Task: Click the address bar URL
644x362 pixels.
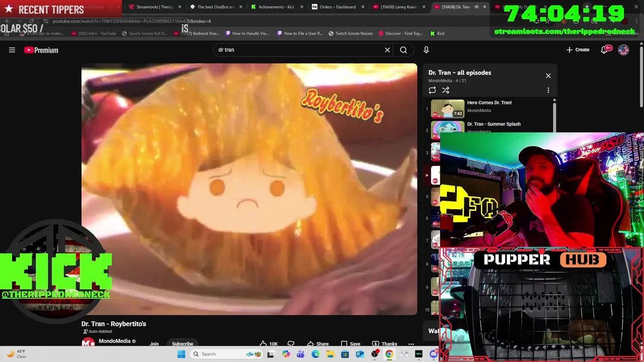Action: [x=131, y=21]
